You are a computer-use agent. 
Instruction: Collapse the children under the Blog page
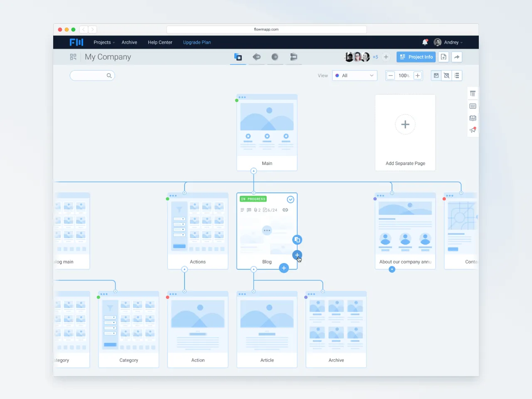coord(254,269)
